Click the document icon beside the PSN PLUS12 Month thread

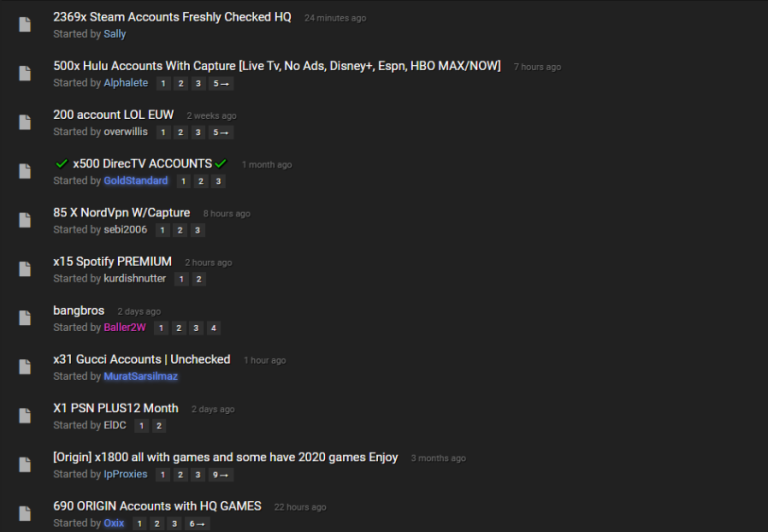pos(25,416)
